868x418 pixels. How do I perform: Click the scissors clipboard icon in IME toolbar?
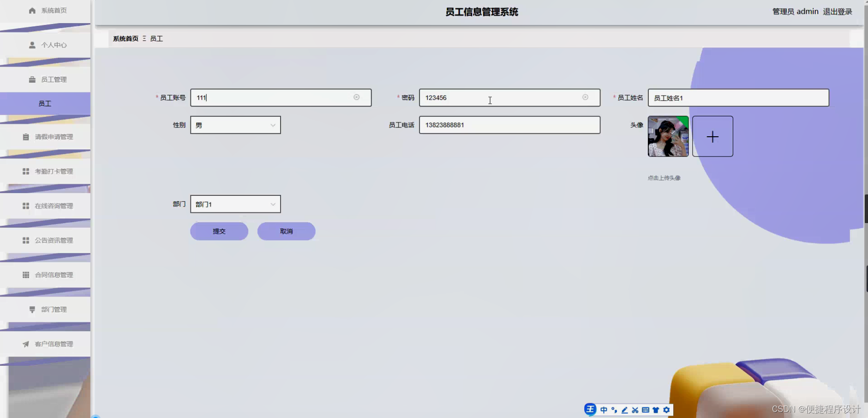pos(635,410)
